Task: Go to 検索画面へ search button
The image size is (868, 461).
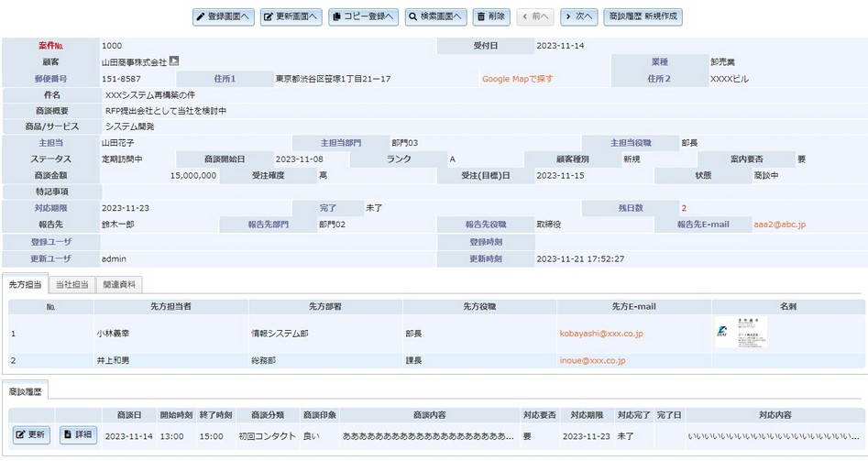Action: (x=435, y=16)
